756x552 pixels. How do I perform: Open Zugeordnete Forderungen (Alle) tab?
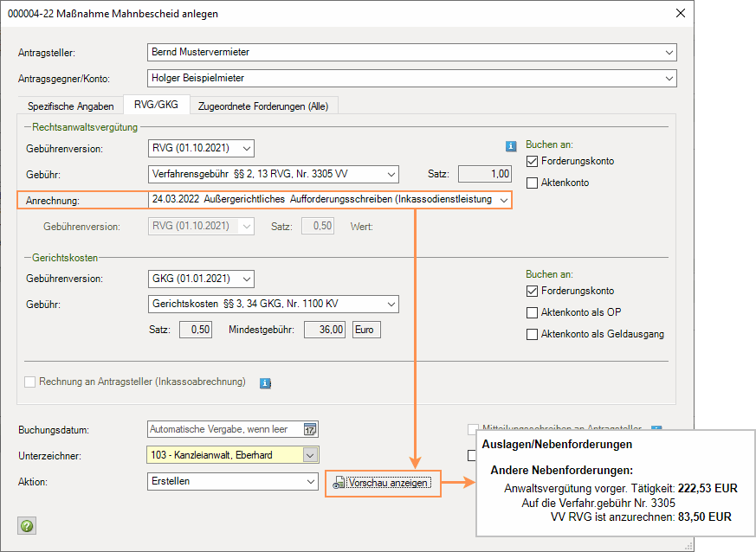click(263, 106)
